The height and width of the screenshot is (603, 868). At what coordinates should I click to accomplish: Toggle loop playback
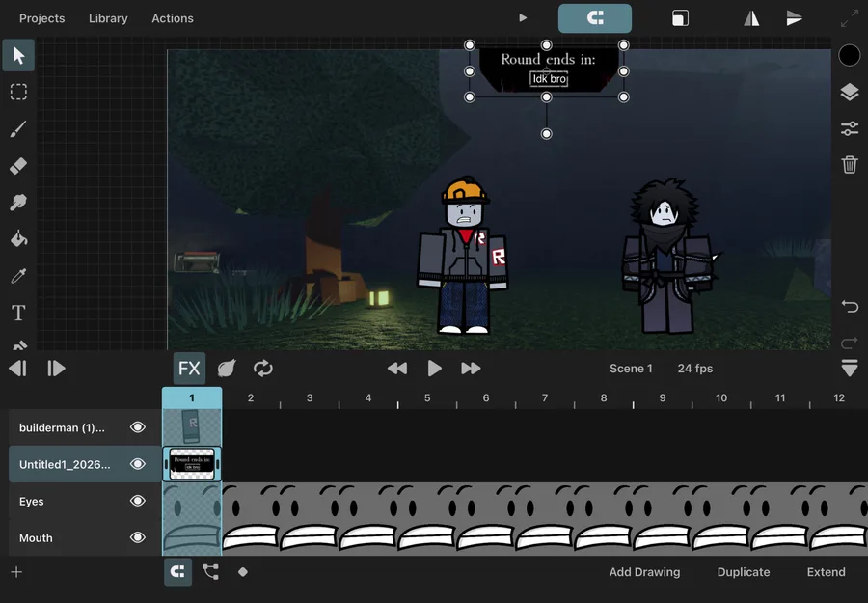[263, 369]
